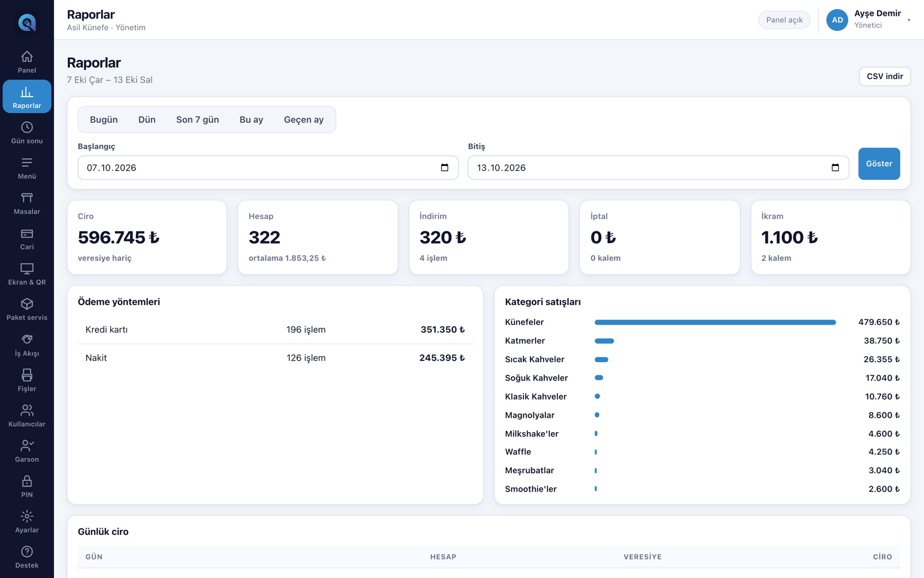Click the AD user avatar

[x=837, y=20]
